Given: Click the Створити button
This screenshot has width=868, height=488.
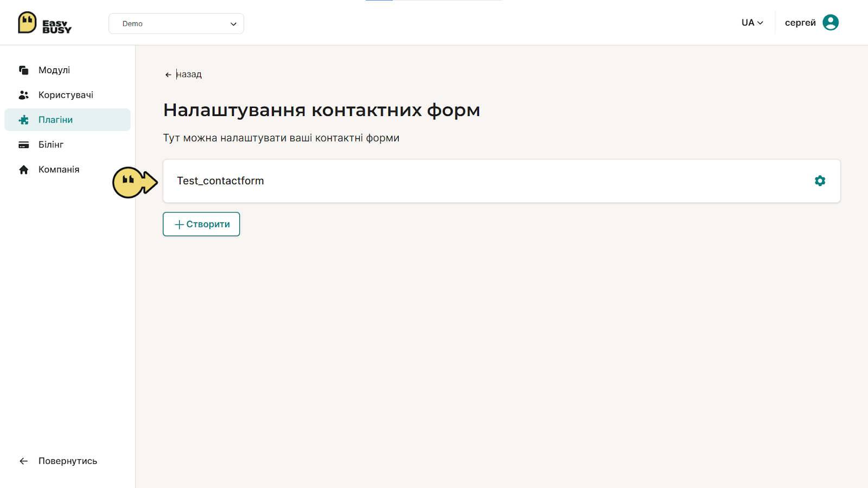Looking at the screenshot, I should tap(201, 224).
